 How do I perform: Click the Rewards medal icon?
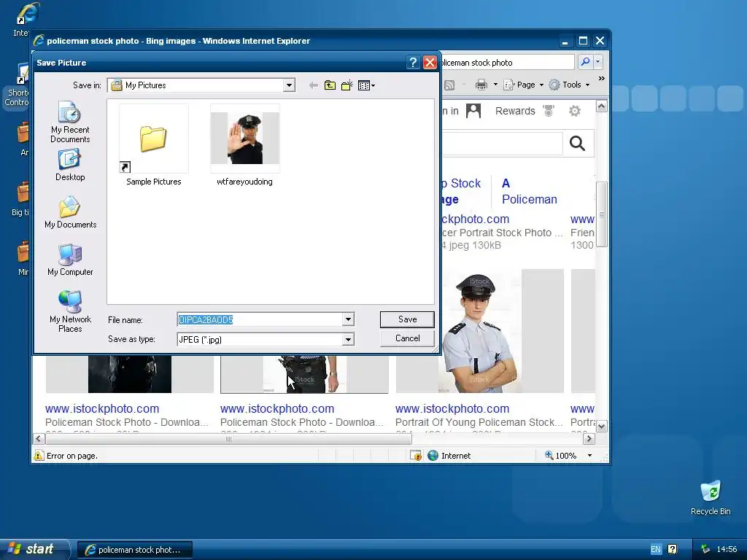(549, 111)
